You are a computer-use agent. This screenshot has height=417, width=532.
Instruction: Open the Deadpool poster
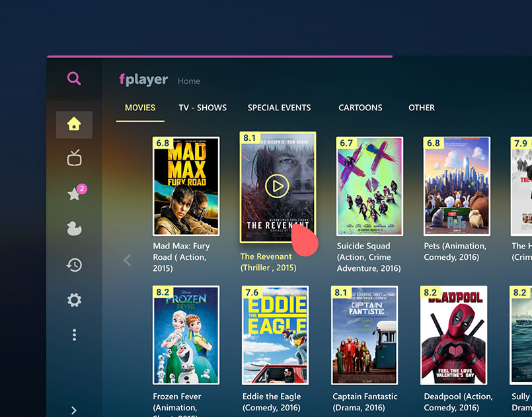tap(453, 335)
